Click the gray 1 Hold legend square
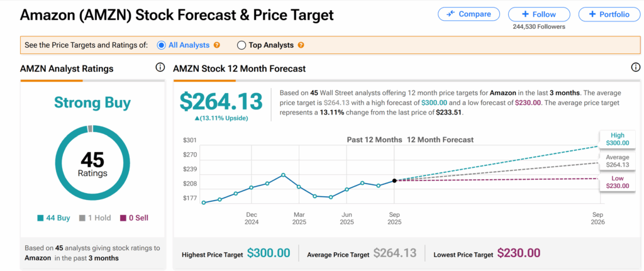The image size is (644, 271). point(82,218)
